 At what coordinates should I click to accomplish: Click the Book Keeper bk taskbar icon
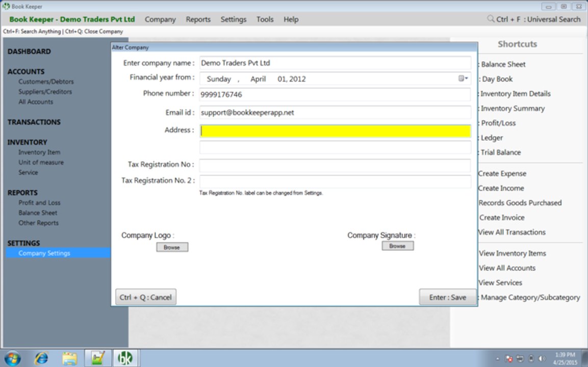(x=125, y=358)
